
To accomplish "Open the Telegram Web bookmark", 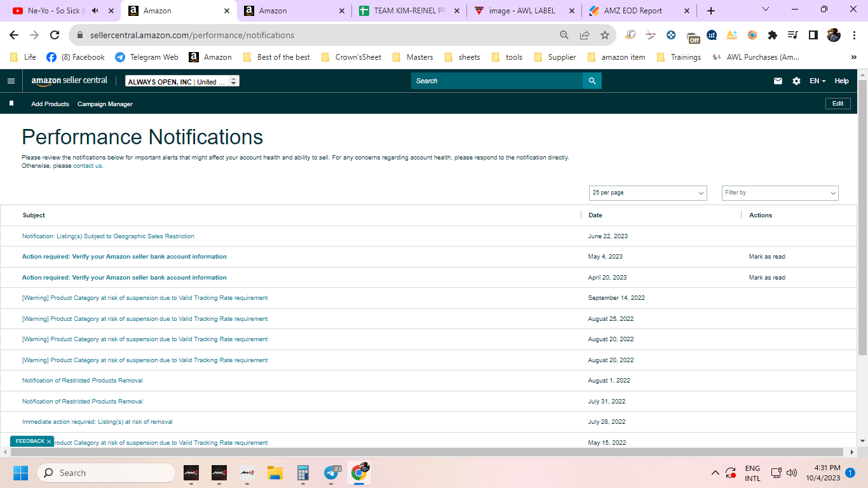I will point(147,57).
